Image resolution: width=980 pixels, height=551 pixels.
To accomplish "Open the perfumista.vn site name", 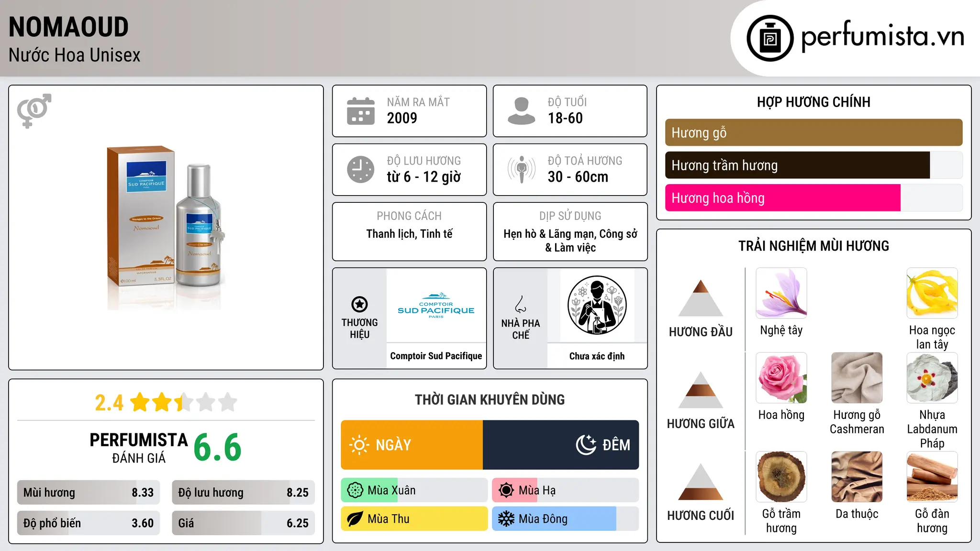I will coord(883,36).
